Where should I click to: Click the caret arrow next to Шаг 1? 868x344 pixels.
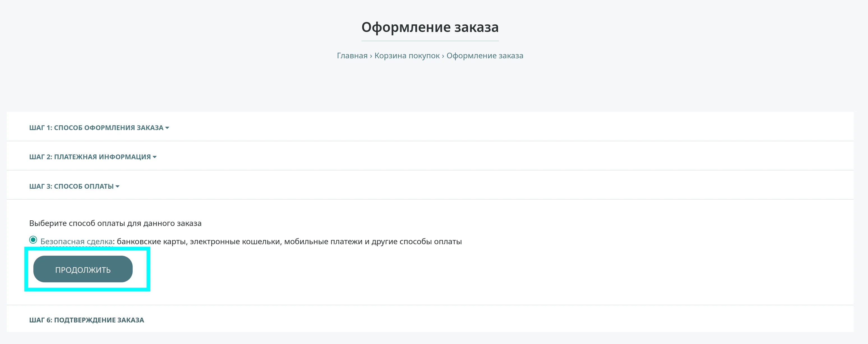(x=167, y=128)
